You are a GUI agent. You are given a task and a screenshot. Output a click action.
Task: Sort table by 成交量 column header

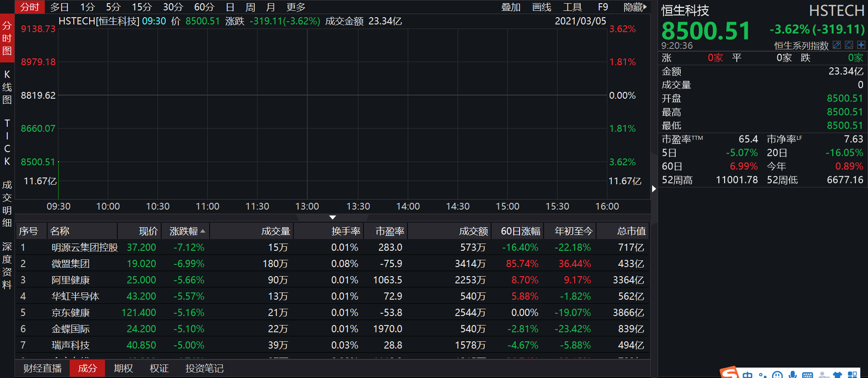(252, 231)
